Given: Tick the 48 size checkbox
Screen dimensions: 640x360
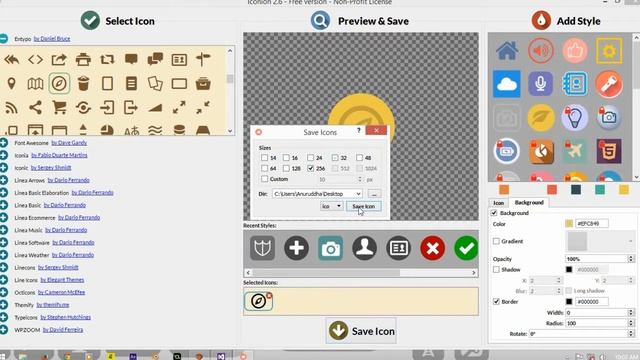Looking at the screenshot, I should click(359, 158).
